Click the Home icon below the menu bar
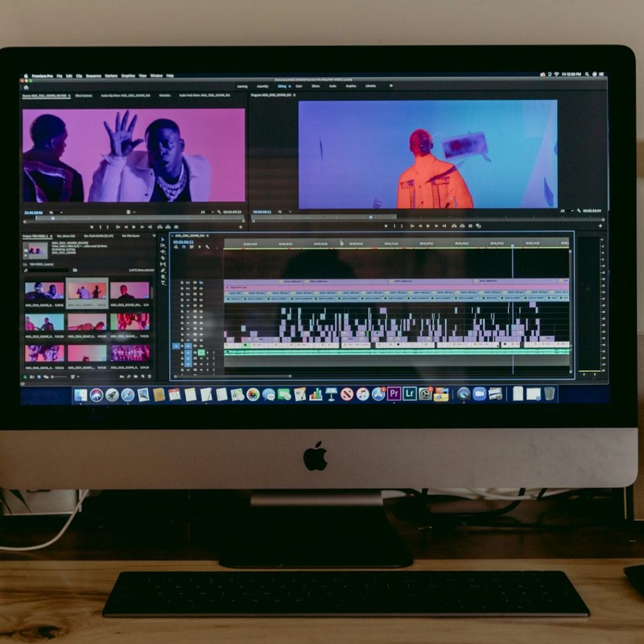Image resolution: width=644 pixels, height=644 pixels. click(x=26, y=87)
